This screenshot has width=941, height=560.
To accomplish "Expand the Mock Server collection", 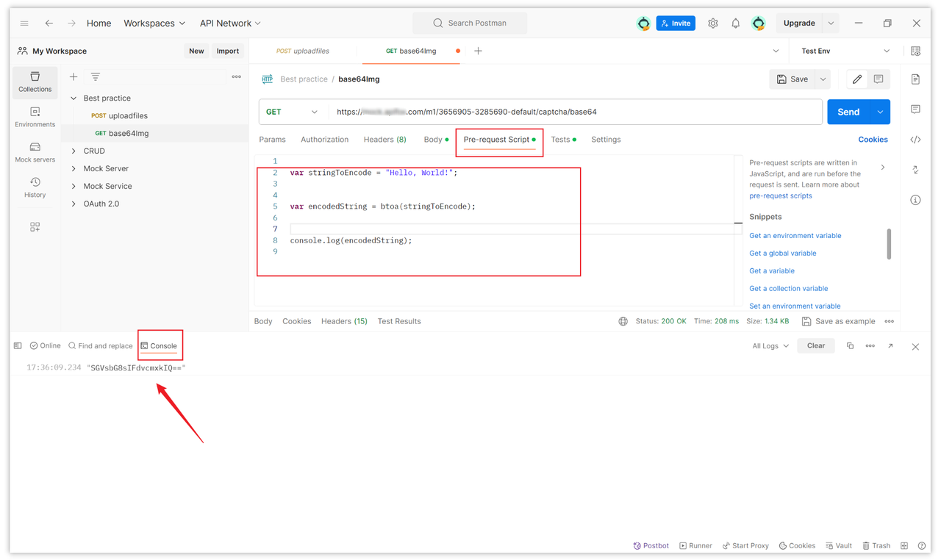I will (x=74, y=168).
